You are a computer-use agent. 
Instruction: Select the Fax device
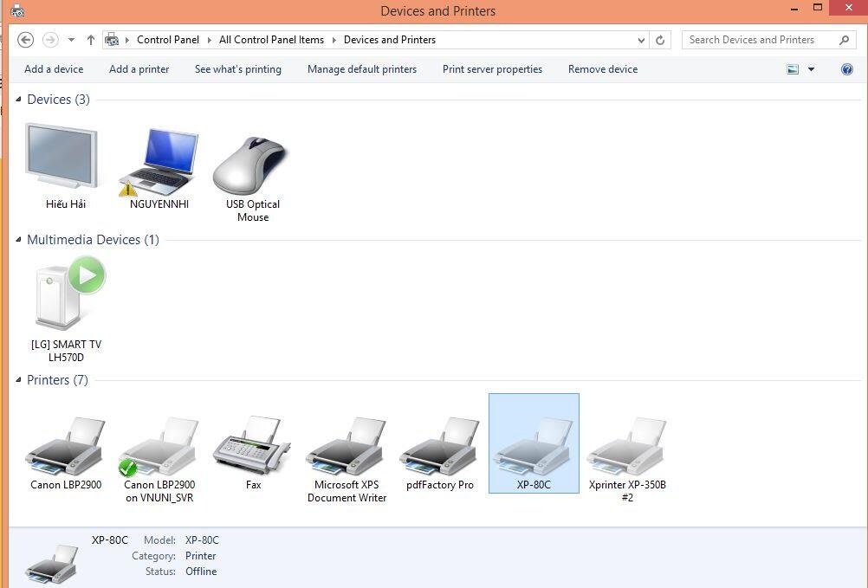253,454
